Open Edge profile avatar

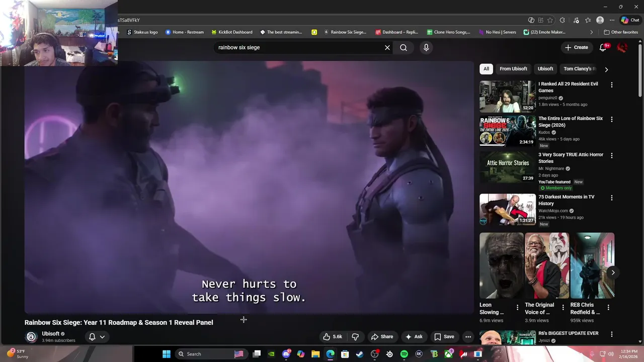pyautogui.click(x=600, y=20)
